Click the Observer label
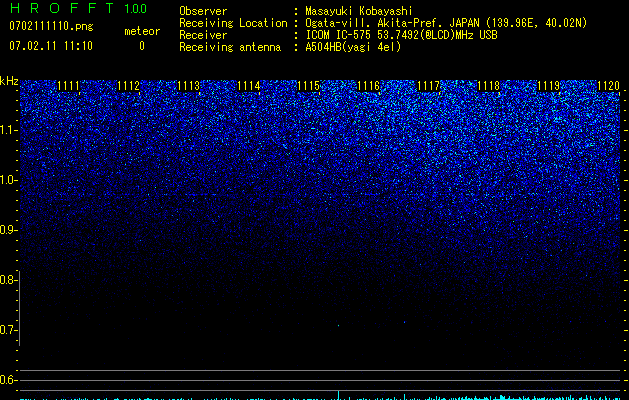Screen dimensions: 629x400 [x=203, y=11]
